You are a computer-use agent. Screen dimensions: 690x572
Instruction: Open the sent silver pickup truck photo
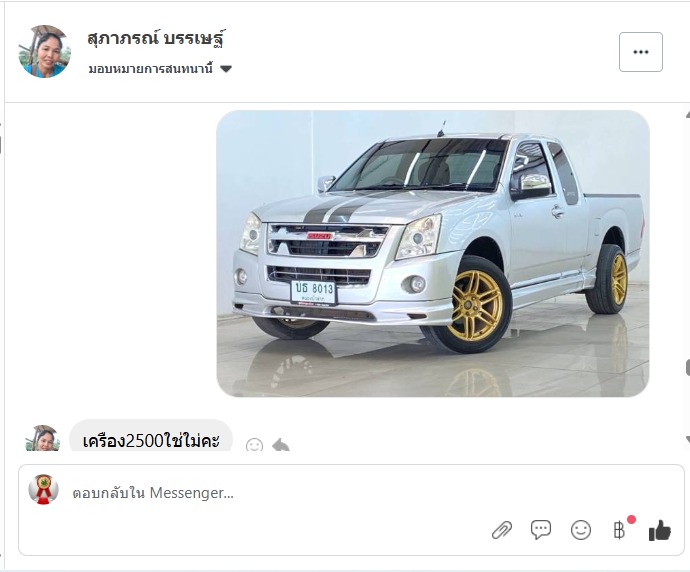tap(433, 253)
